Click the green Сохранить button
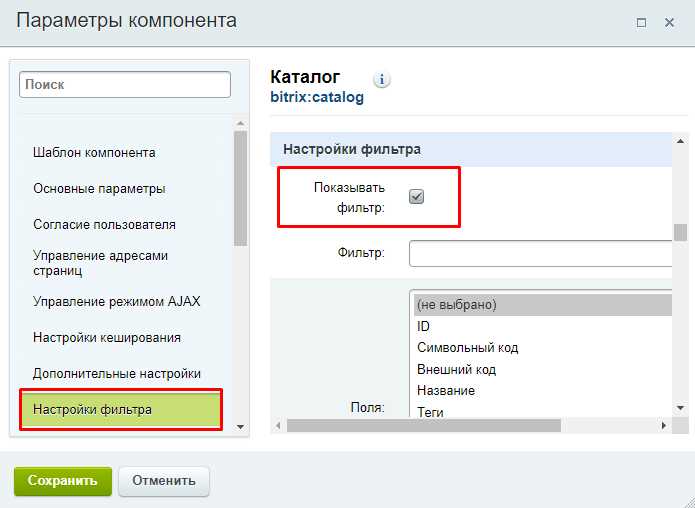Viewport: 695px width, 508px height. coord(62,481)
